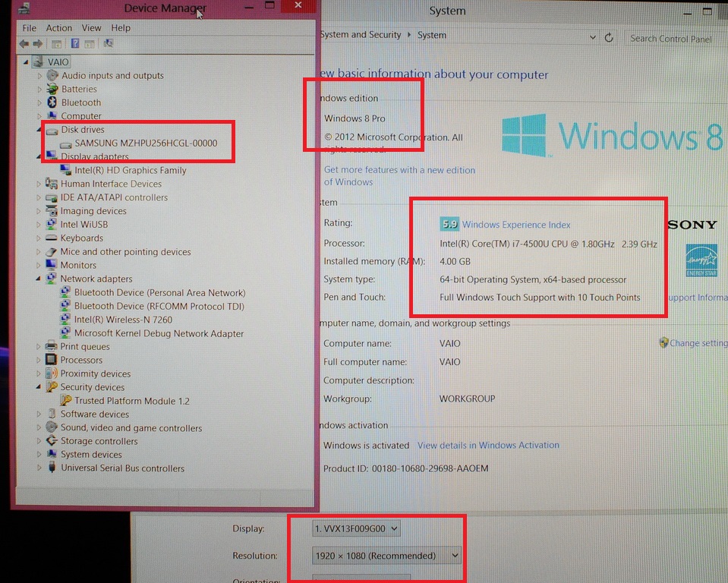Click the Human Interface Devices icon
The height and width of the screenshot is (583, 728).
(x=51, y=184)
